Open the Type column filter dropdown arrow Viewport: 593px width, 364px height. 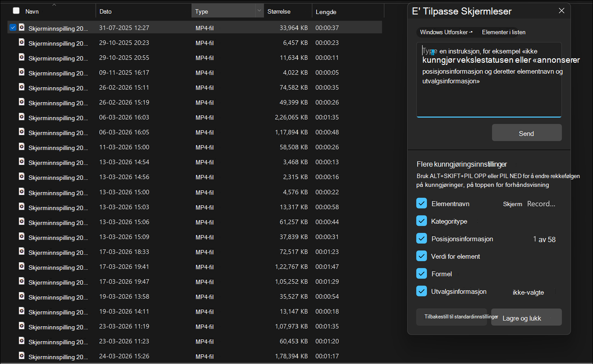click(259, 11)
